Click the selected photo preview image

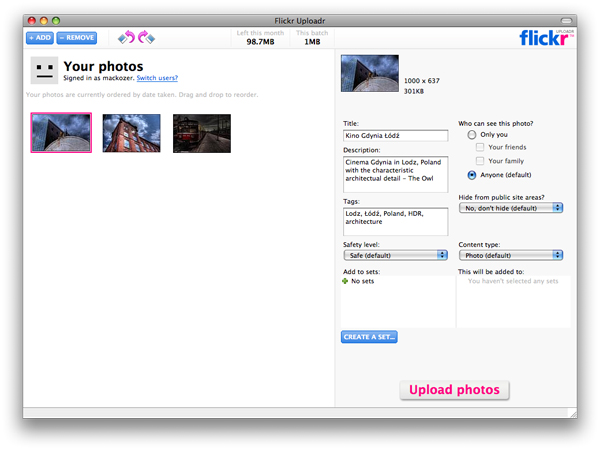pos(370,73)
